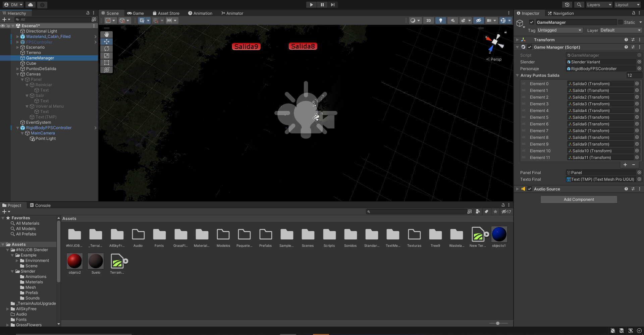The image size is (644, 335).
Task: Open the Layers dropdown in top bar
Action: click(x=599, y=5)
